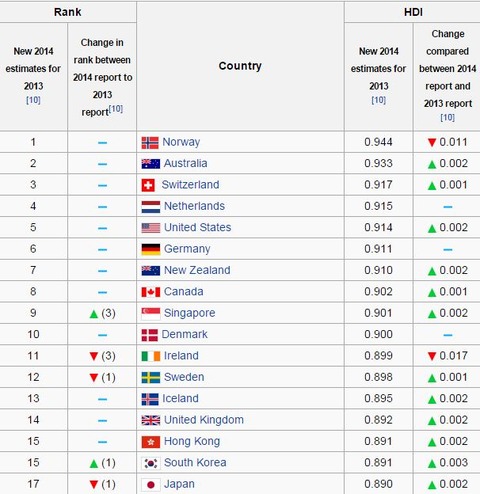Open the Norway country link
Viewport: 480px width, 494px height.
[x=181, y=142]
